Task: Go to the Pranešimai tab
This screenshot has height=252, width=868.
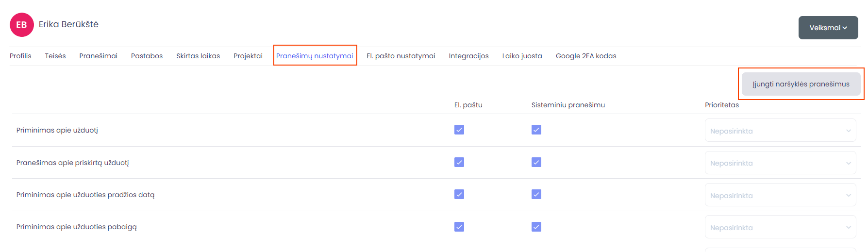Action: pyautogui.click(x=99, y=56)
